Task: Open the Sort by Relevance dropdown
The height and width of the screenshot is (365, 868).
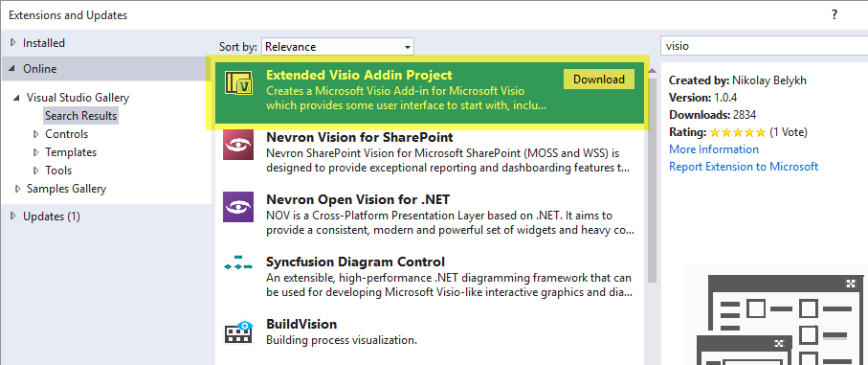Action: pyautogui.click(x=338, y=47)
